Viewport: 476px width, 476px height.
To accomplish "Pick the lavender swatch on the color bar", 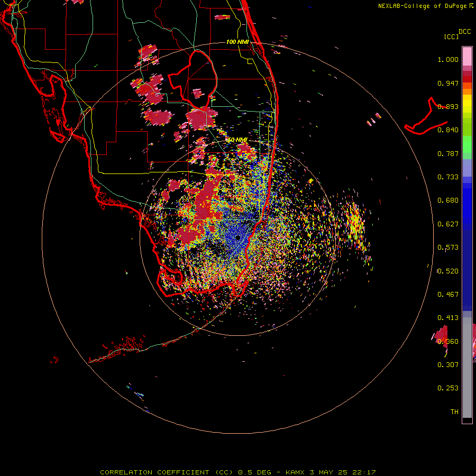I will (x=467, y=168).
